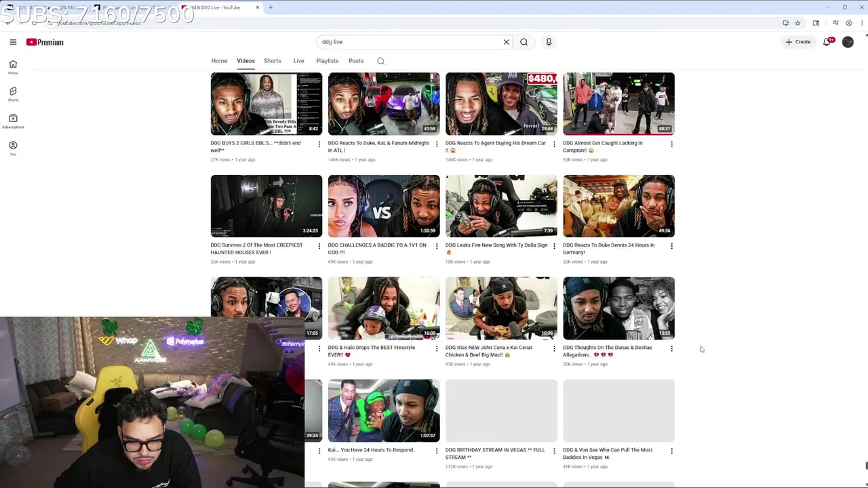This screenshot has height=488, width=868.
Task: Open title DDG BIRTHDAY STREAM IN VEGAS
Action: pos(495,453)
